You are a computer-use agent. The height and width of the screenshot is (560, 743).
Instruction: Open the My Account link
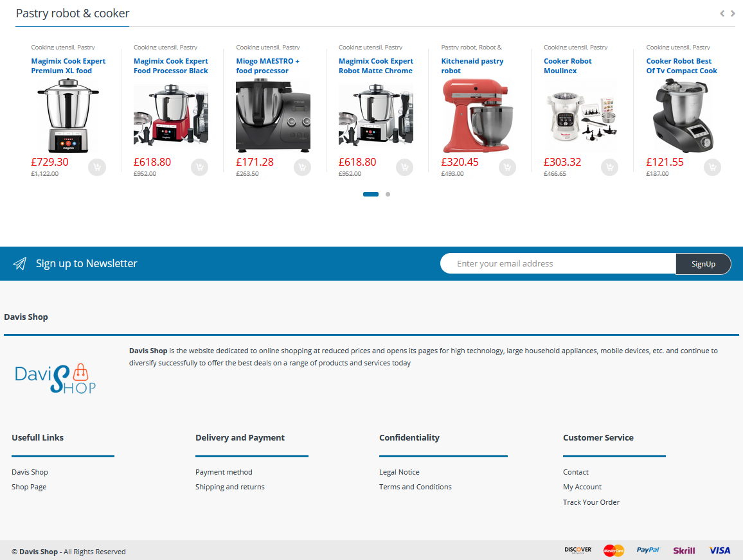[x=582, y=487]
